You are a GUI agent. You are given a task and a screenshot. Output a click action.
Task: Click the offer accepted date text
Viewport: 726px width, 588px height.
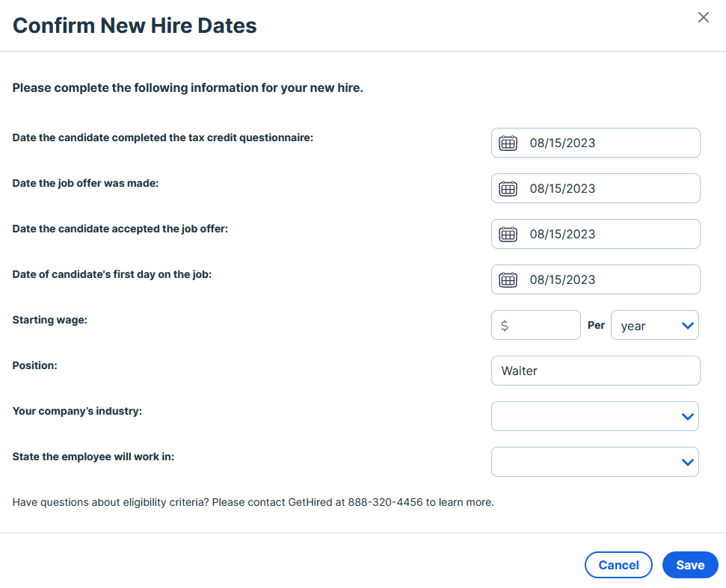click(562, 234)
